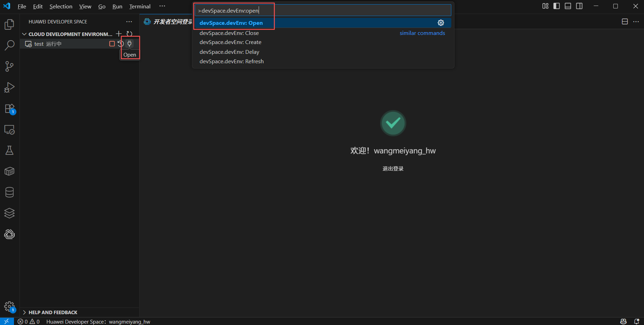Create a new cloud development environment
Image resolution: width=644 pixels, height=325 pixels.
pos(119,34)
